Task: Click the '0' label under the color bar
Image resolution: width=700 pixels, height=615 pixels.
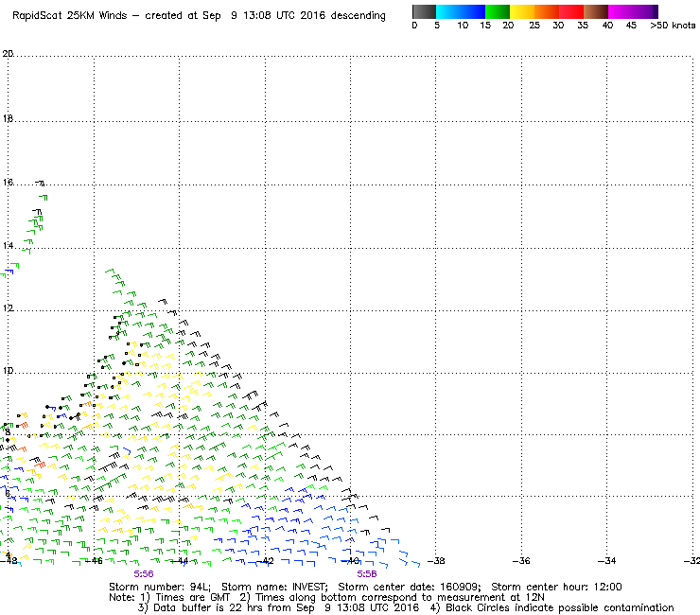Action: tap(414, 26)
